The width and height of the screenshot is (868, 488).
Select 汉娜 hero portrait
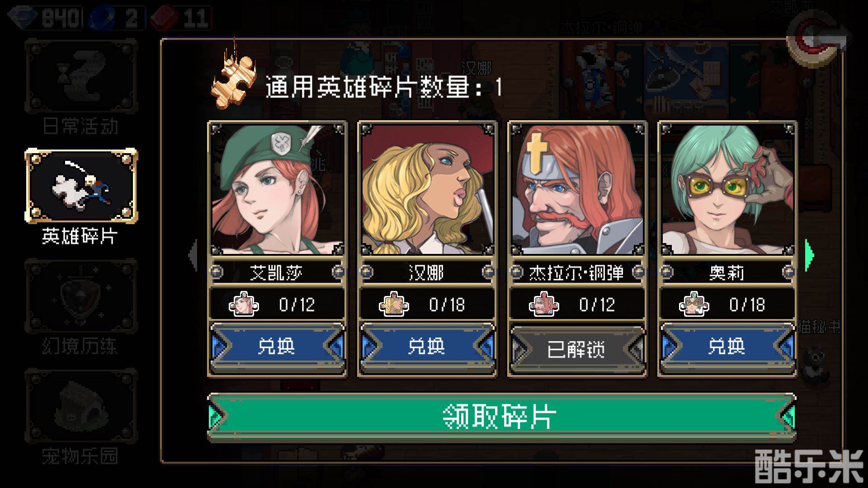coord(427,189)
